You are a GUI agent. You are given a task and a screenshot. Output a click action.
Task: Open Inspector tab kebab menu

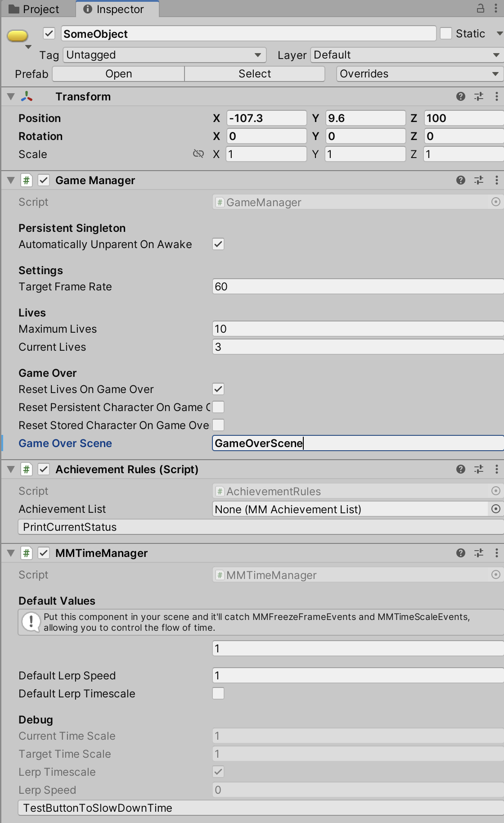click(x=496, y=8)
